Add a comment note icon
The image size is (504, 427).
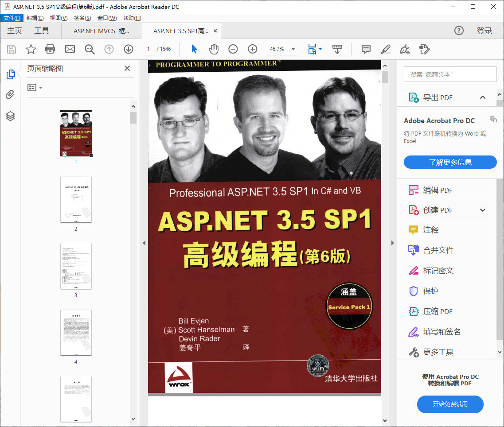coord(366,49)
